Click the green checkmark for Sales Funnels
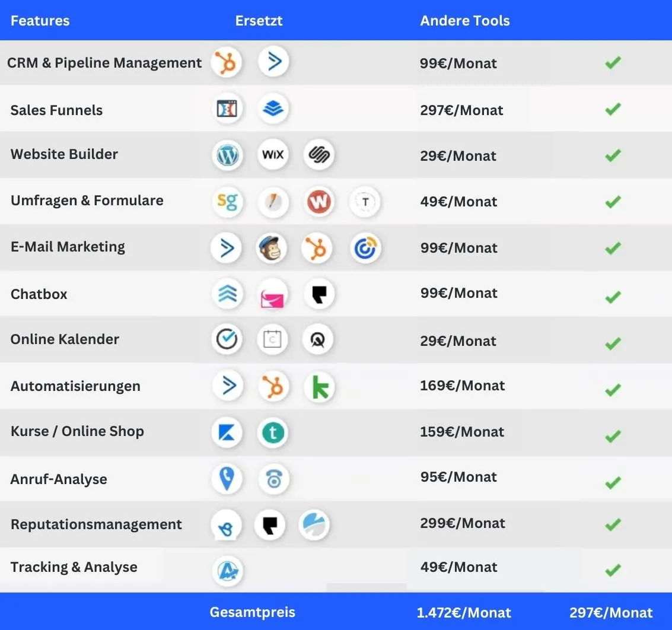 (613, 109)
